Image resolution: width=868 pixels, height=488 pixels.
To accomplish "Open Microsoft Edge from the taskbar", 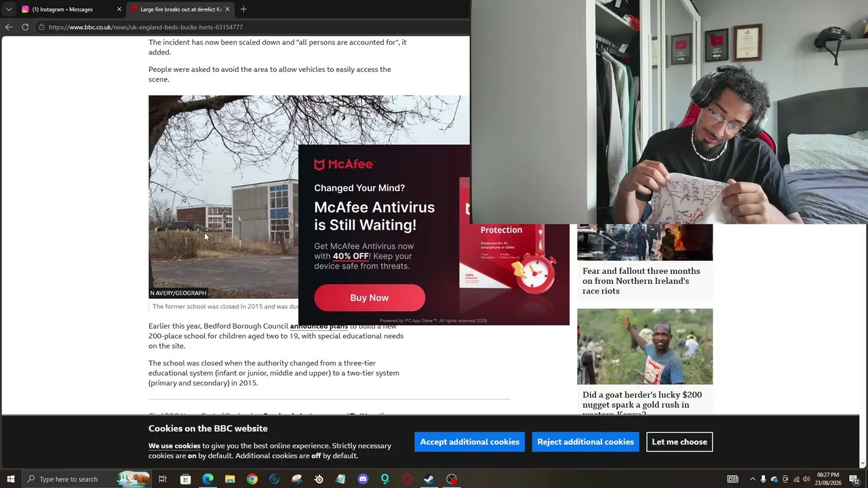I will coord(208,479).
